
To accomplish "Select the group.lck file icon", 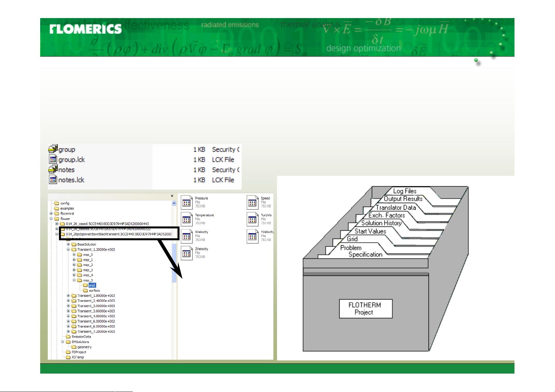I will [53, 160].
